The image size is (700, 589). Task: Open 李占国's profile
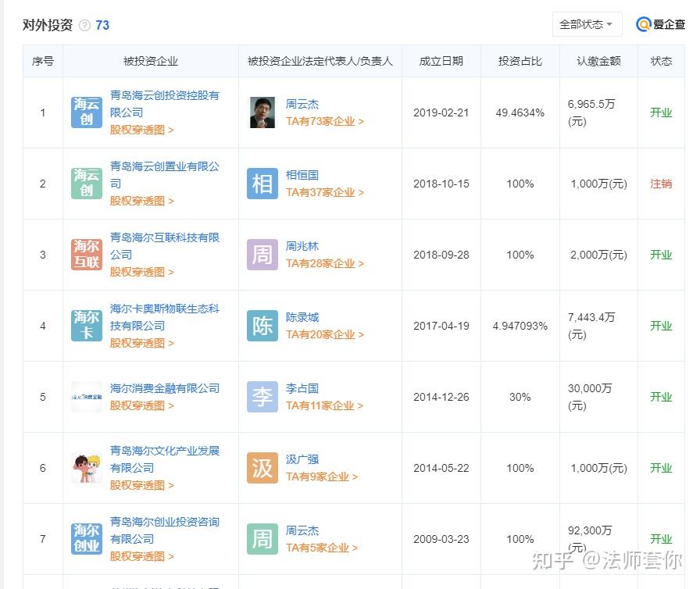coord(302,388)
